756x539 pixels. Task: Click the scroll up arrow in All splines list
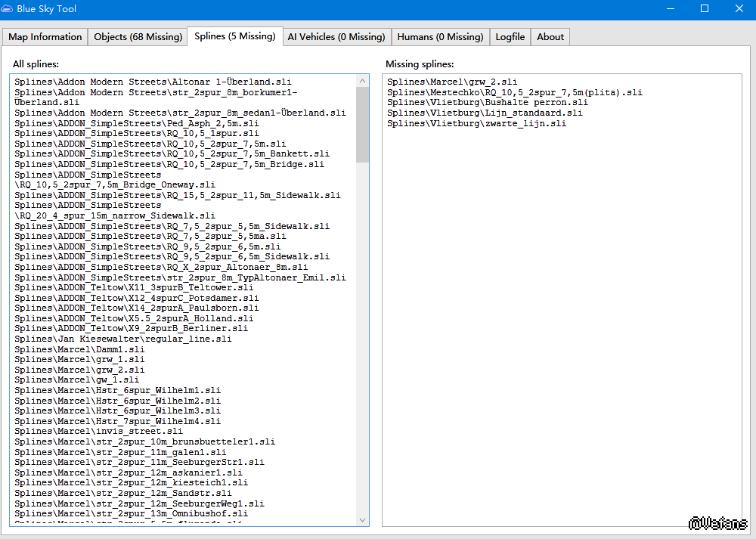point(362,81)
